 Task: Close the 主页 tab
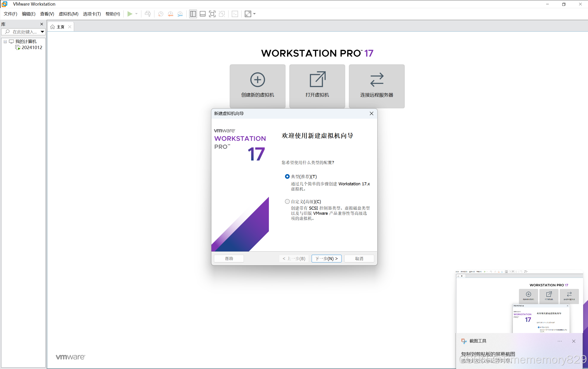coord(70,27)
